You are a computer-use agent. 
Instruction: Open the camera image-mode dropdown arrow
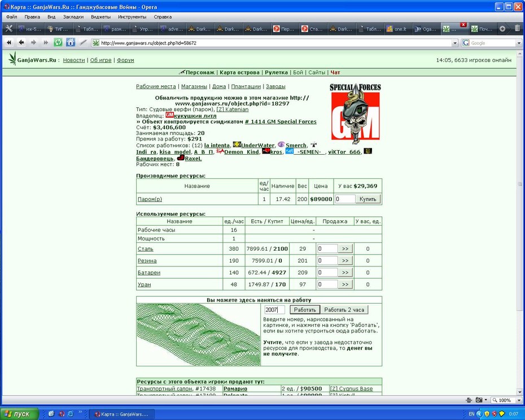tap(486, 400)
